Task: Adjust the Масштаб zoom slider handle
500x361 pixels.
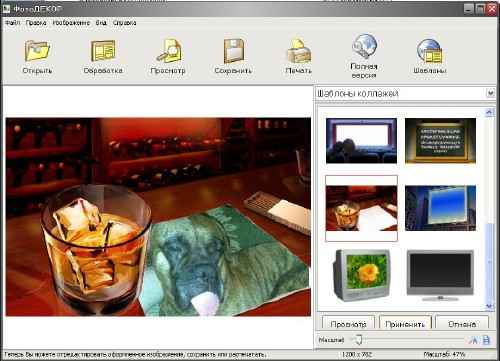Action: tap(359, 340)
